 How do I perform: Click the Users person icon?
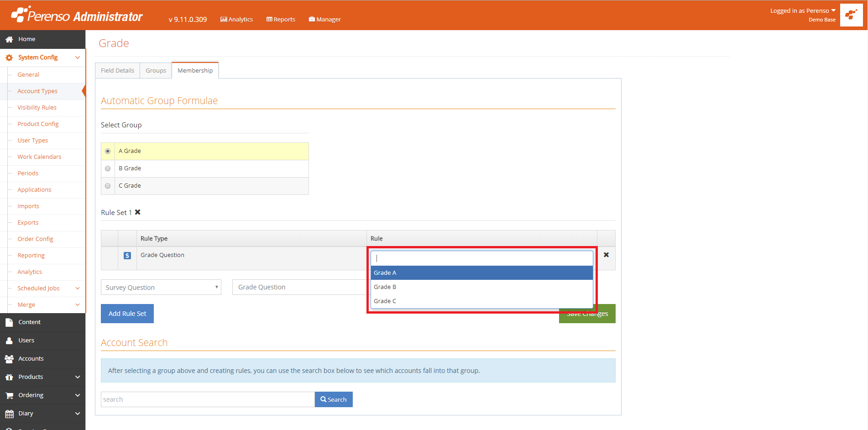(9, 341)
